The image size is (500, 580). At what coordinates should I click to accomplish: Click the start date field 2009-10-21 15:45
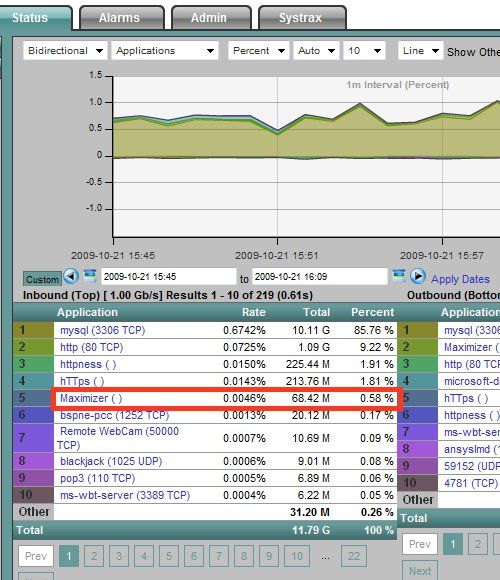tap(168, 276)
